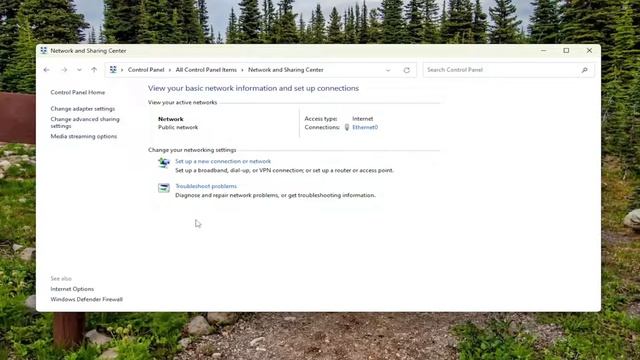
Task: Click 'Diagnose and repair network problems' description
Action: 275,195
